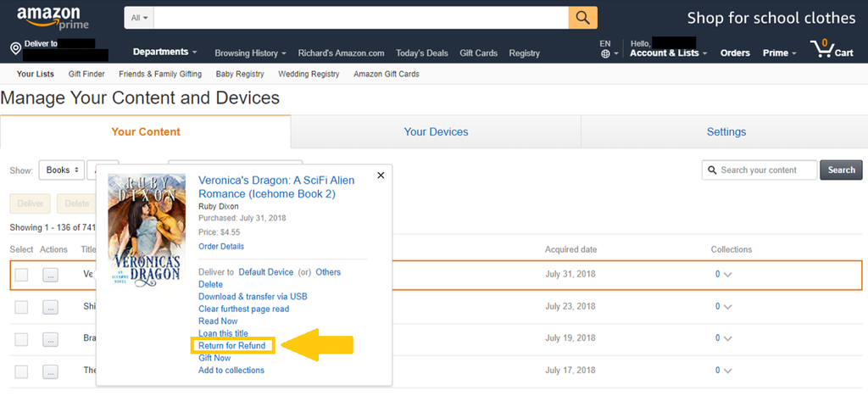Expand the collections chevron for the July 23 row
The width and height of the screenshot is (868, 396).
click(x=728, y=307)
